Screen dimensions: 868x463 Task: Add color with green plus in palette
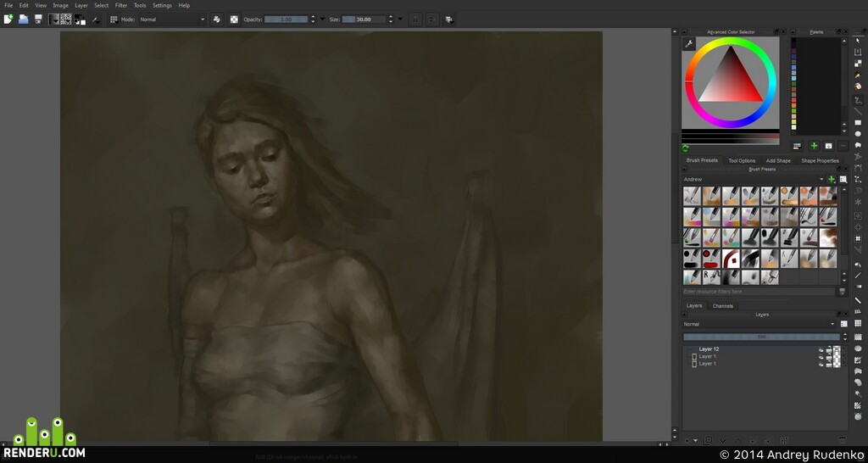[814, 146]
